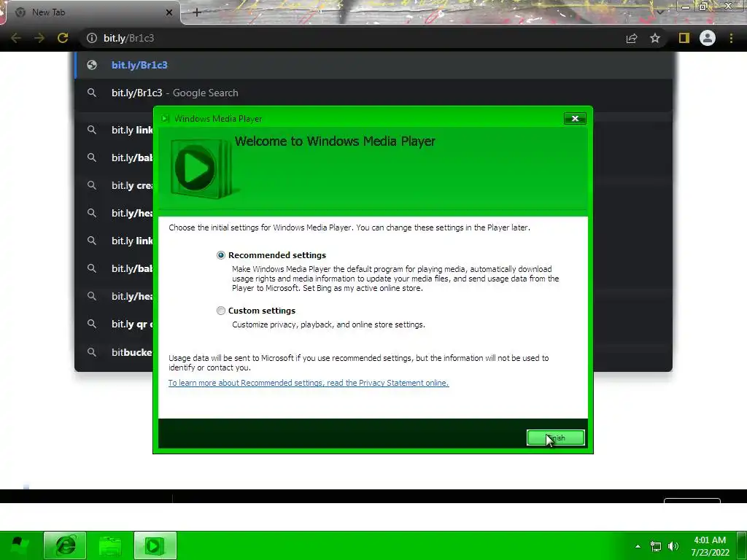Minimize the Chrome window

tap(685, 6)
